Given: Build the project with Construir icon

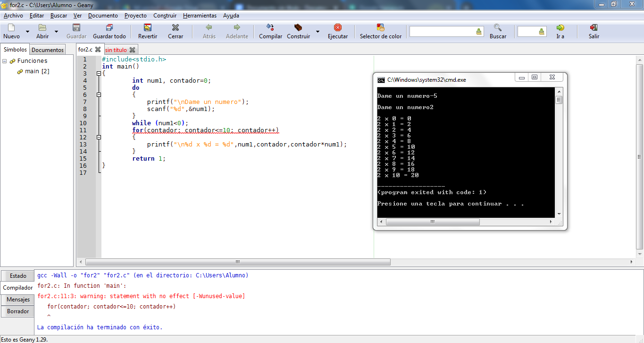Looking at the screenshot, I should coord(298,27).
